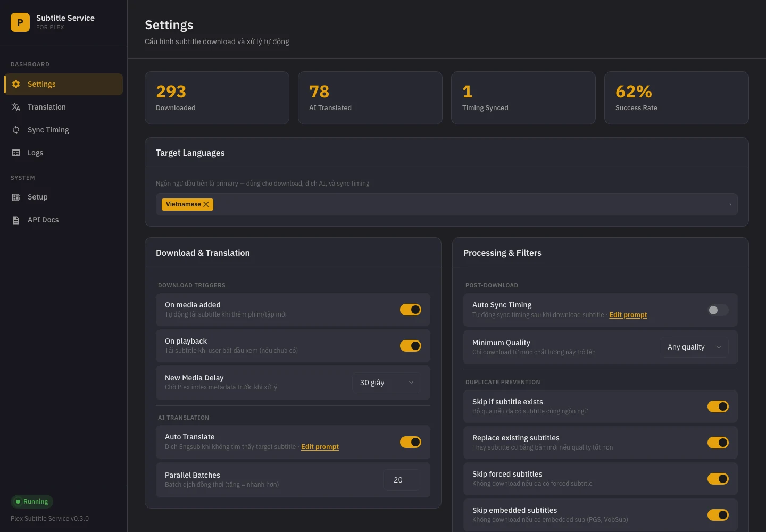Toggle Skip if subtitle exists
The height and width of the screenshot is (532, 766).
tap(718, 406)
